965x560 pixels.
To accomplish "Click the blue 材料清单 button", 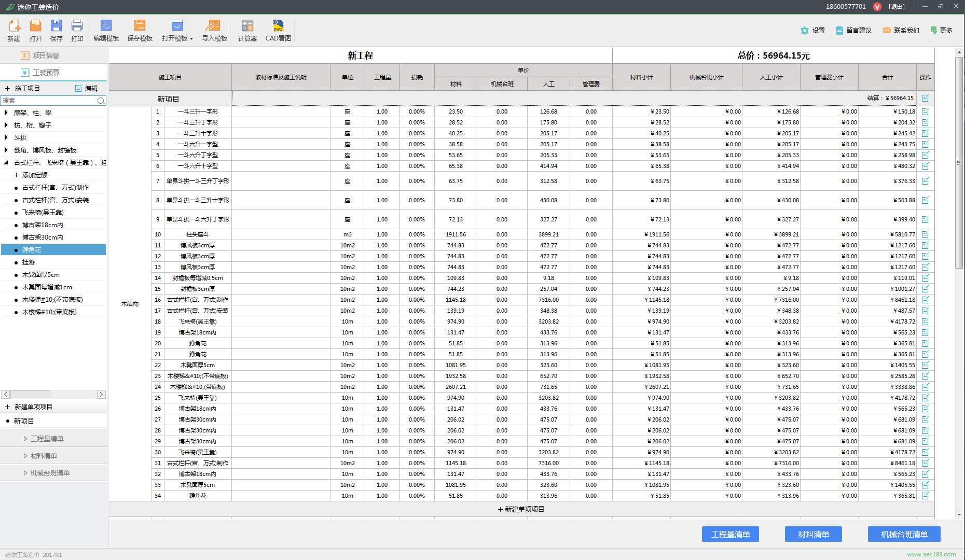I will tap(813, 534).
